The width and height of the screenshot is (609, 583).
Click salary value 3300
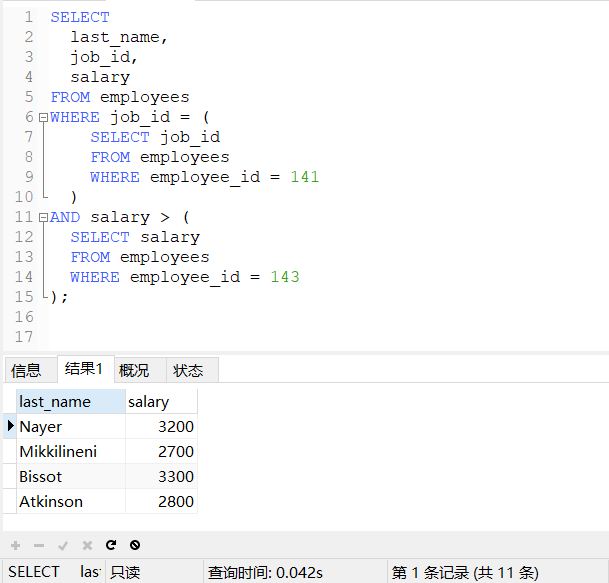point(162,476)
